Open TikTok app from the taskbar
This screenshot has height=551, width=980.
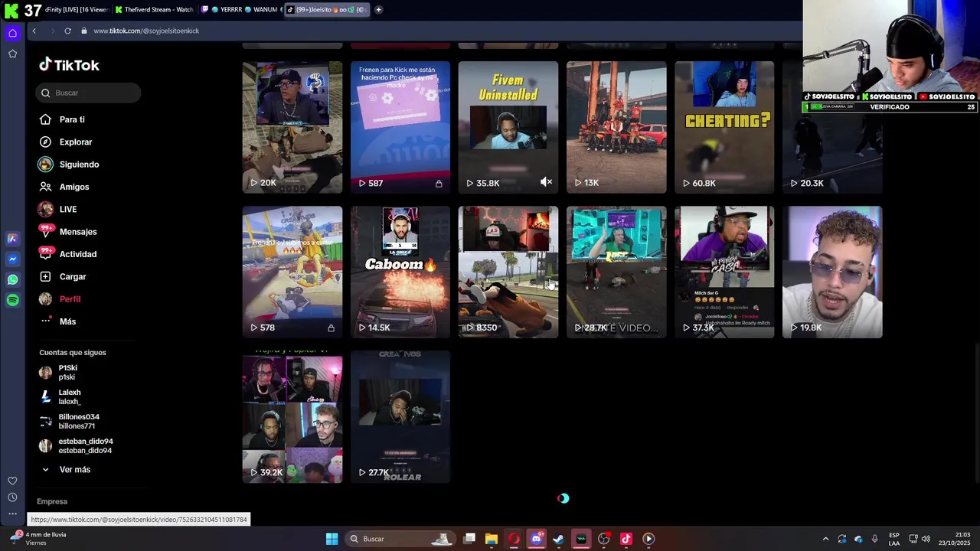click(x=626, y=539)
